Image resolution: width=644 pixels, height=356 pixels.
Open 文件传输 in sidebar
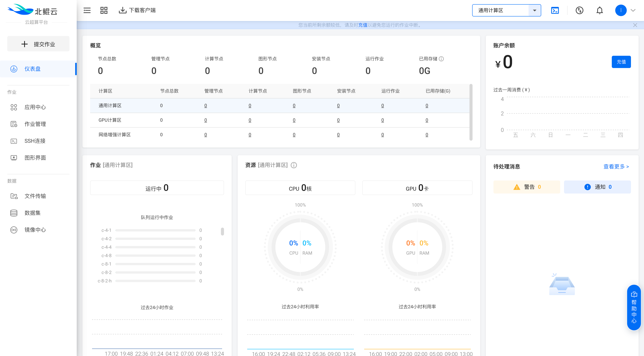click(x=38, y=196)
